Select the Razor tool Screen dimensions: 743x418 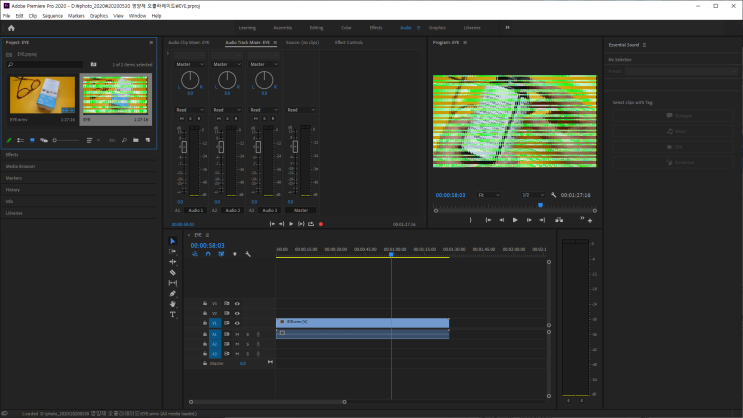point(172,273)
